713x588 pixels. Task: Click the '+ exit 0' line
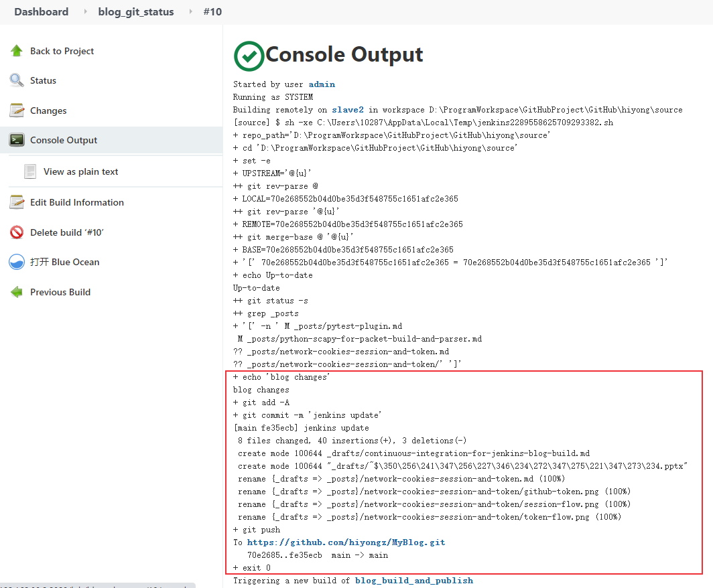pyautogui.click(x=251, y=567)
